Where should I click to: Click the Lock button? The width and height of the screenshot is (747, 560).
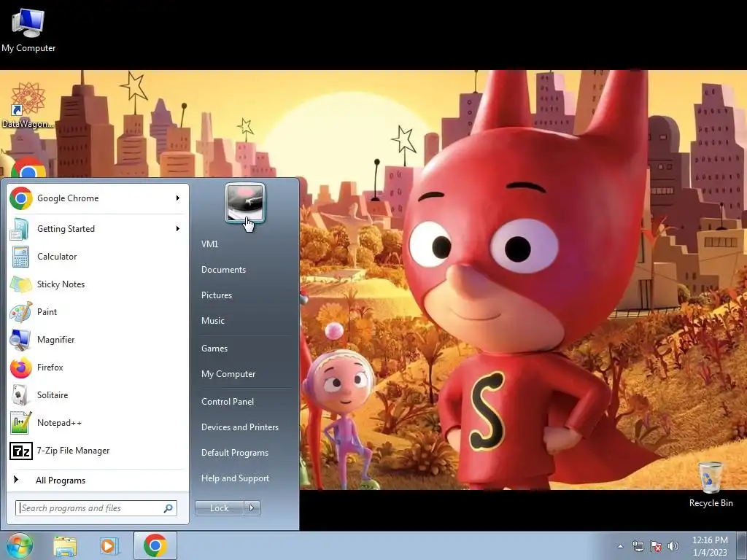[220, 508]
